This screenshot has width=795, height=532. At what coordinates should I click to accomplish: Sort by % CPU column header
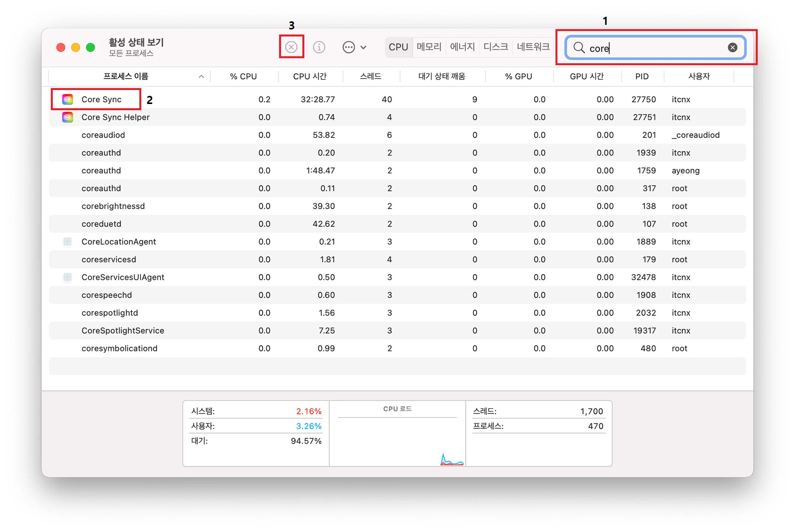243,76
